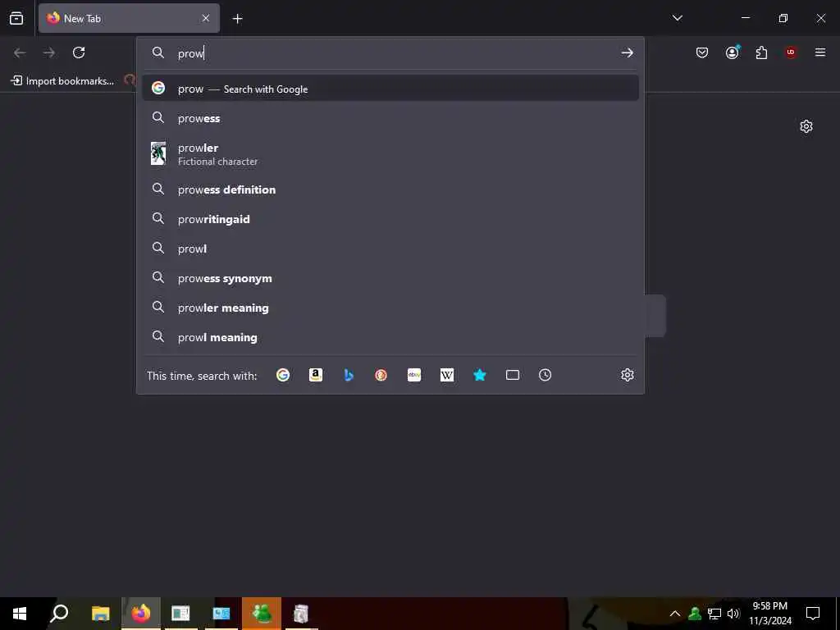The image size is (840, 630).
Task: Close the New Tab tab
Action: [x=206, y=18]
